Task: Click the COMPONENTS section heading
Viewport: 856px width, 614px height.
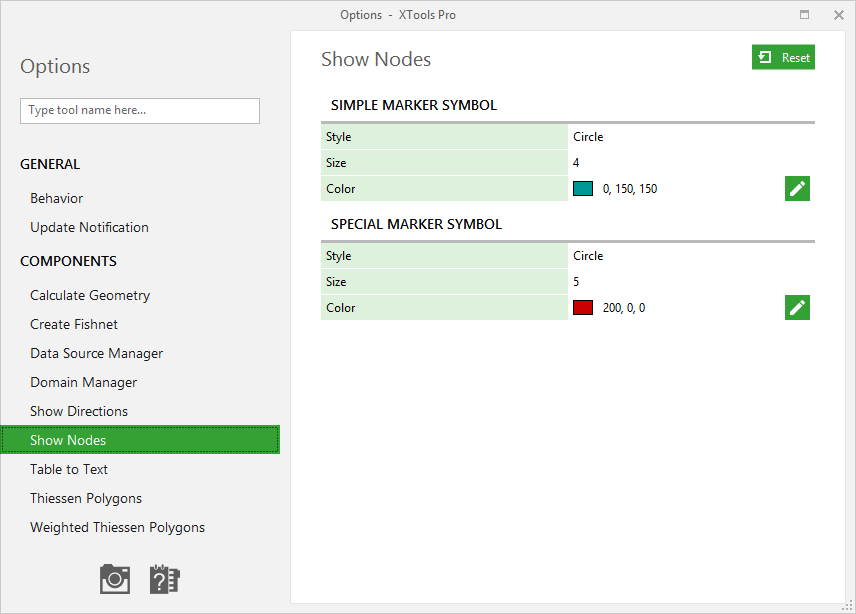Action: click(x=68, y=261)
